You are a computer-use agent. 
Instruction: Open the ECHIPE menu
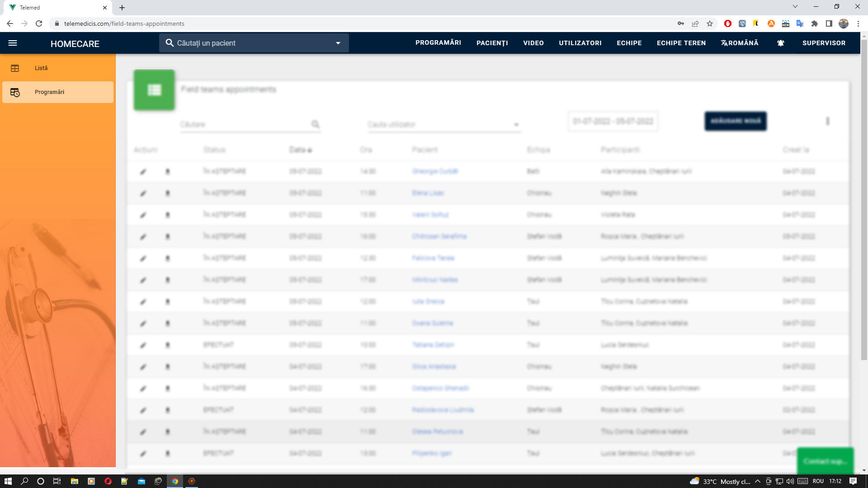coord(629,43)
